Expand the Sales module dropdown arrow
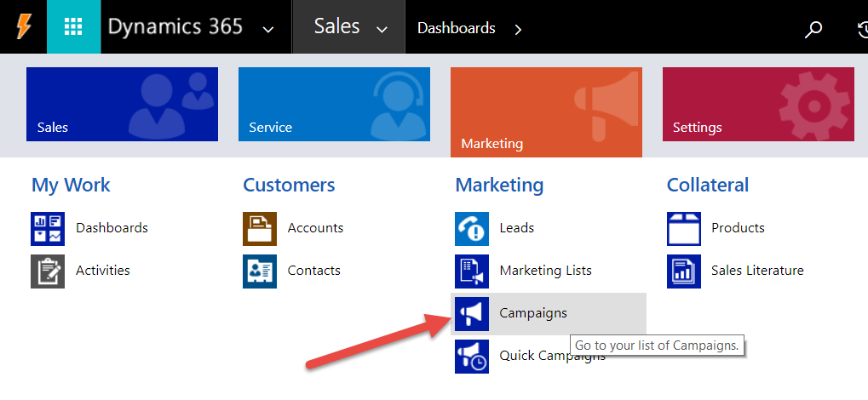Image resolution: width=868 pixels, height=400 pixels. (x=382, y=30)
